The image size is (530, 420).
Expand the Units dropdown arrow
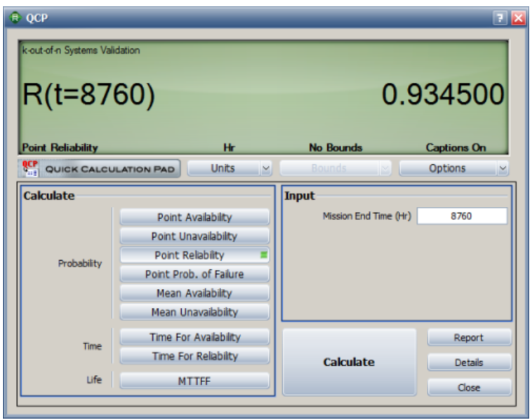[x=266, y=168]
